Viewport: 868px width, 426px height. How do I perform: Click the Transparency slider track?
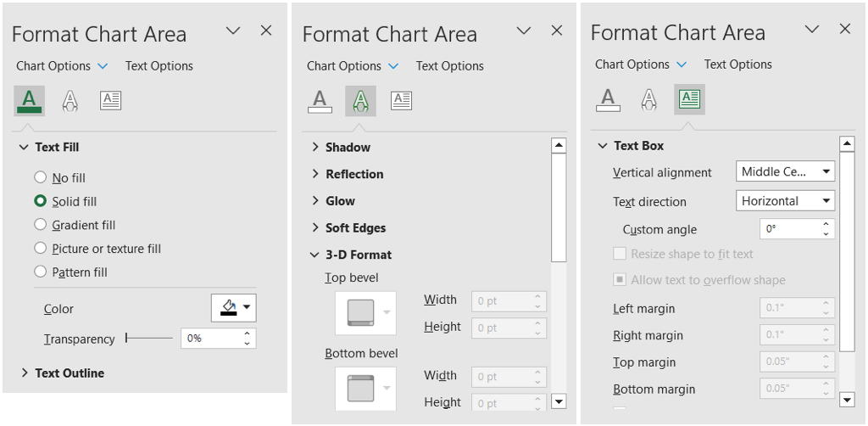coord(149,338)
